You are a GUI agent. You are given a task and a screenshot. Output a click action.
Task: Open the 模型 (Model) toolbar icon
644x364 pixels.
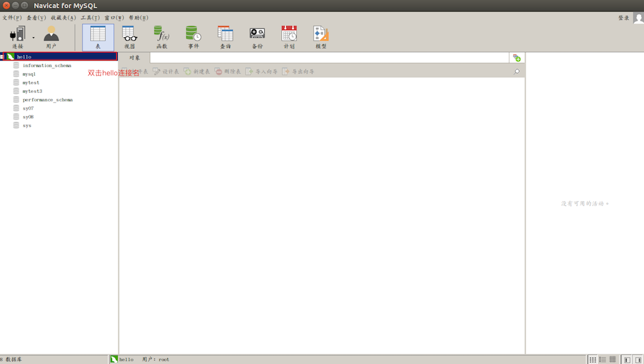tap(321, 37)
